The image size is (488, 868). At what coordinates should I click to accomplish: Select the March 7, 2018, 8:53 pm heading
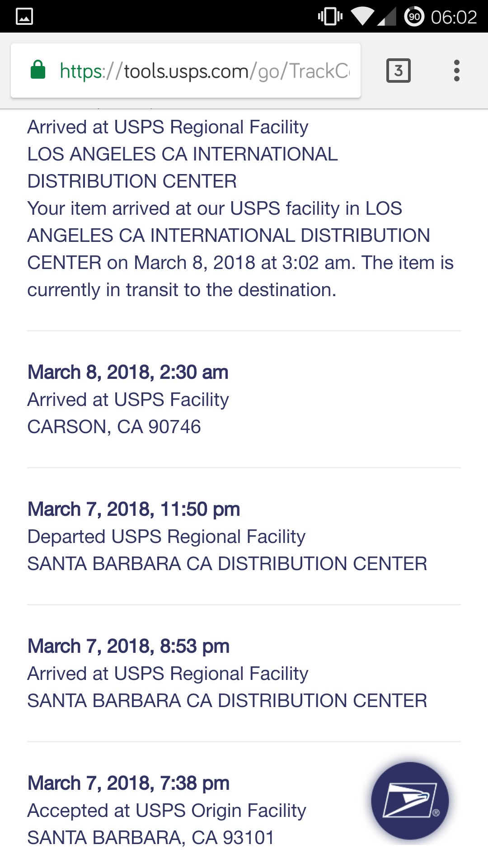[x=128, y=646]
